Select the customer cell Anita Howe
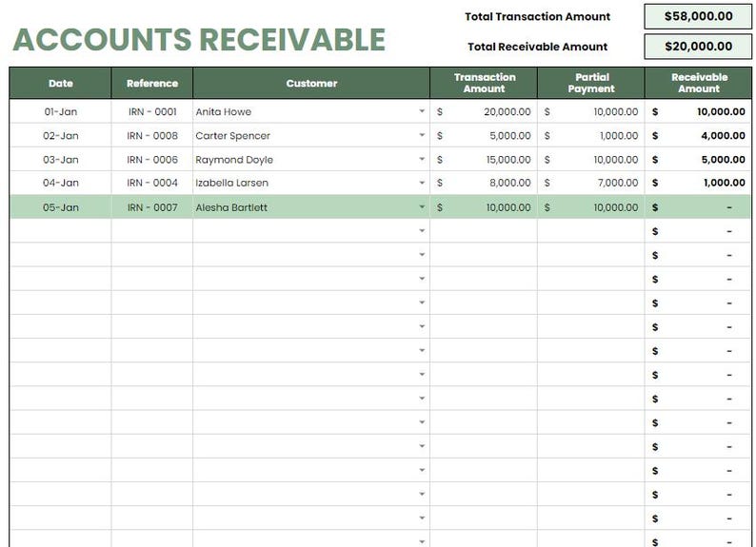 [x=311, y=111]
